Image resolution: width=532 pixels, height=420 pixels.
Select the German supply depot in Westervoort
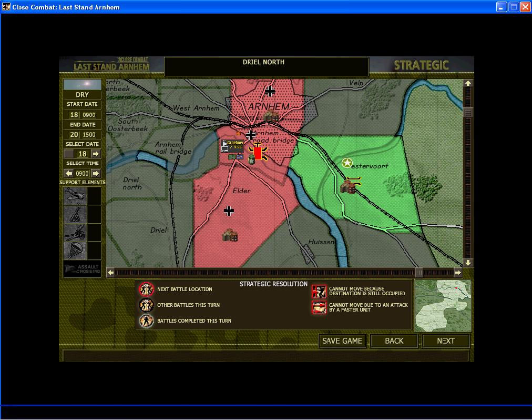tap(348, 187)
